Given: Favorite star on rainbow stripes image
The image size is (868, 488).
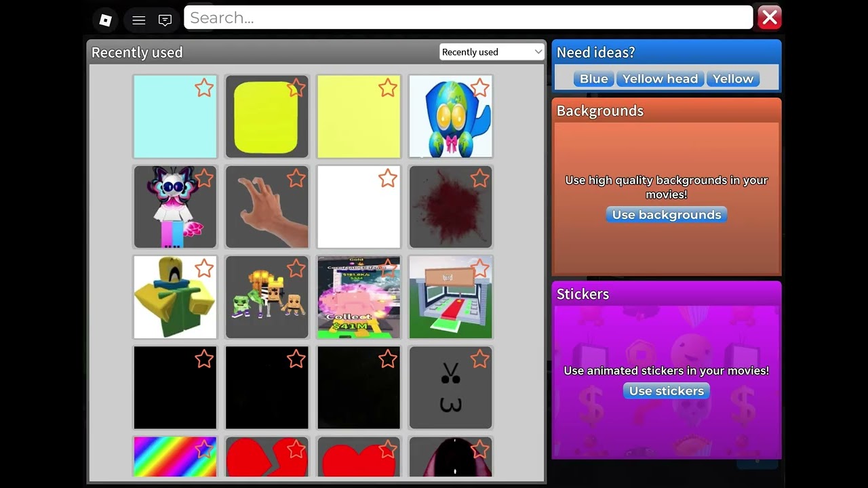Looking at the screenshot, I should click(x=204, y=449).
